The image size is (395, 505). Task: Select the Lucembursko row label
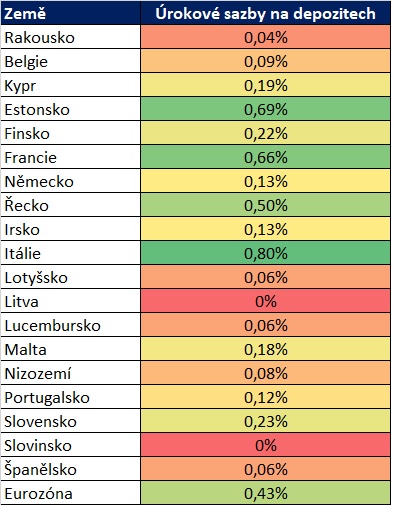(x=70, y=325)
